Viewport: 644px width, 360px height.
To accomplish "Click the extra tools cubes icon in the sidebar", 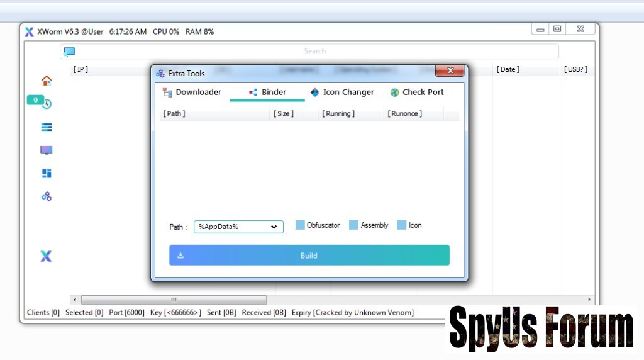I will point(47,196).
